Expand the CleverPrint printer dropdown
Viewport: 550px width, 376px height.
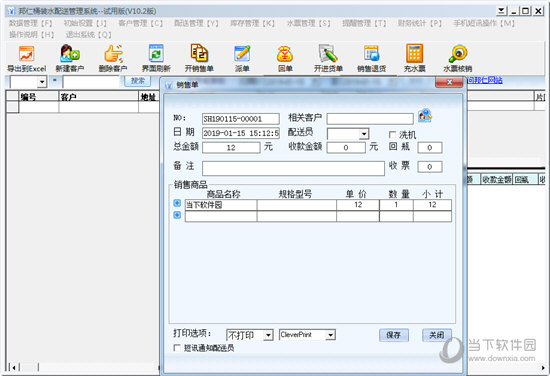click(x=330, y=335)
